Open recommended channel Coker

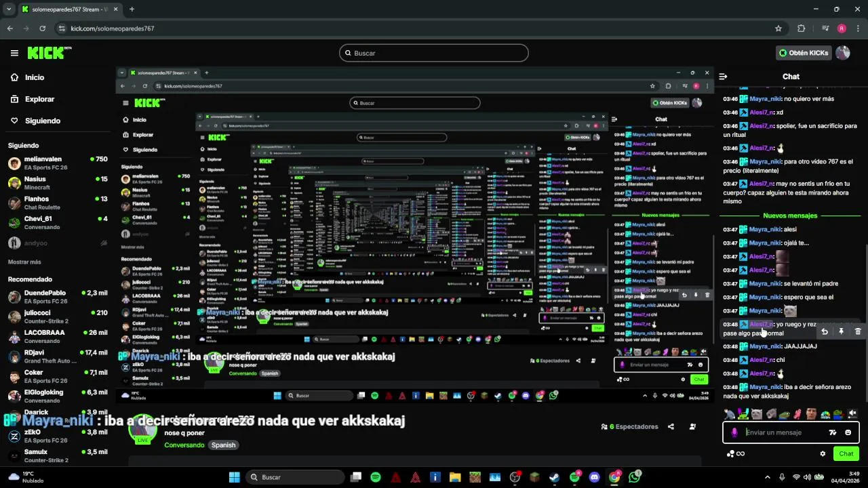[58, 376]
